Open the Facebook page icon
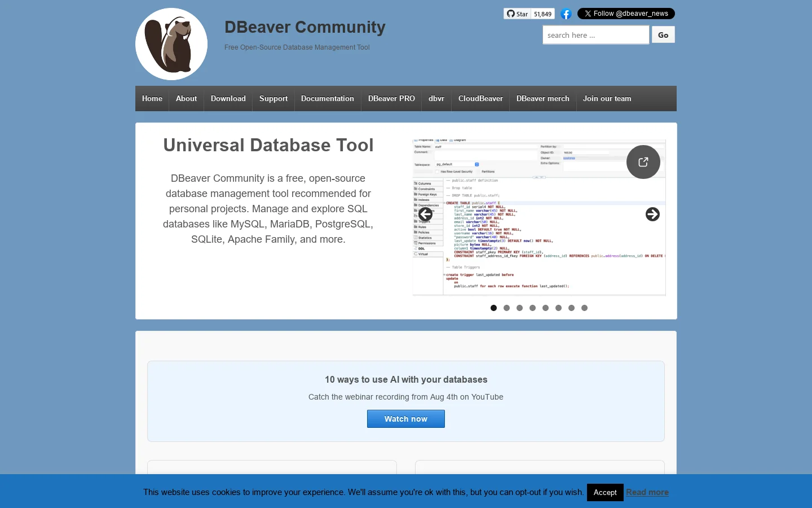This screenshot has height=508, width=812. point(566,14)
